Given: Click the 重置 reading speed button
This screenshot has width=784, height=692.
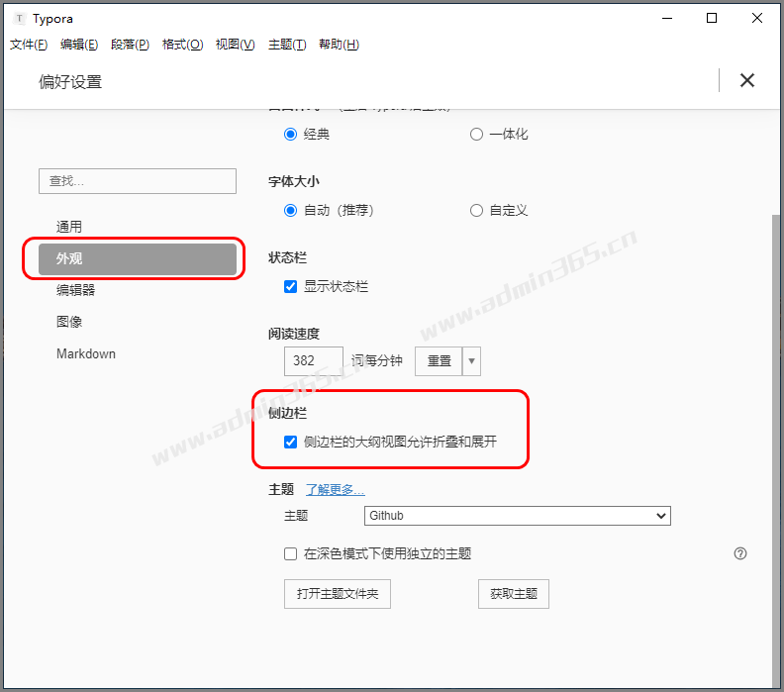Looking at the screenshot, I should pos(439,361).
